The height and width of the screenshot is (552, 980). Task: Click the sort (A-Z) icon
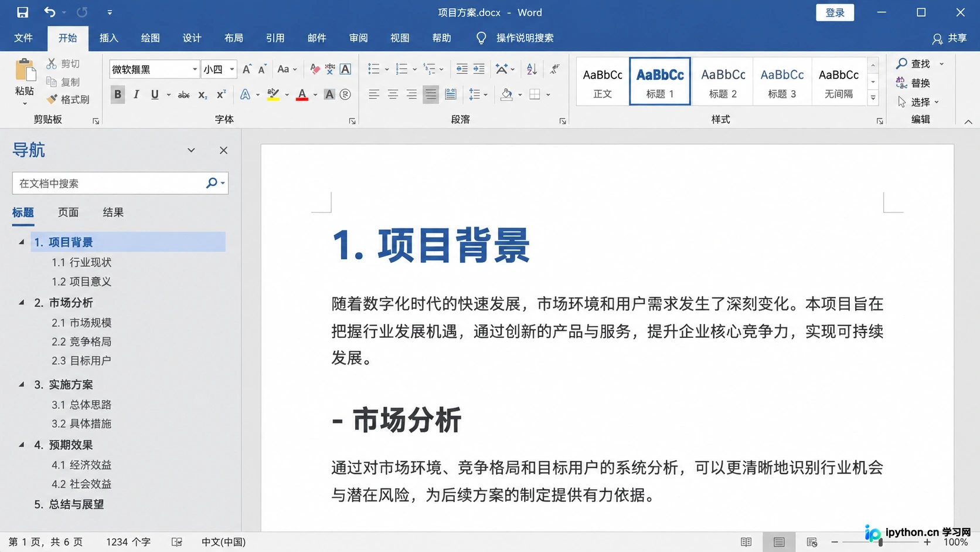pyautogui.click(x=532, y=69)
